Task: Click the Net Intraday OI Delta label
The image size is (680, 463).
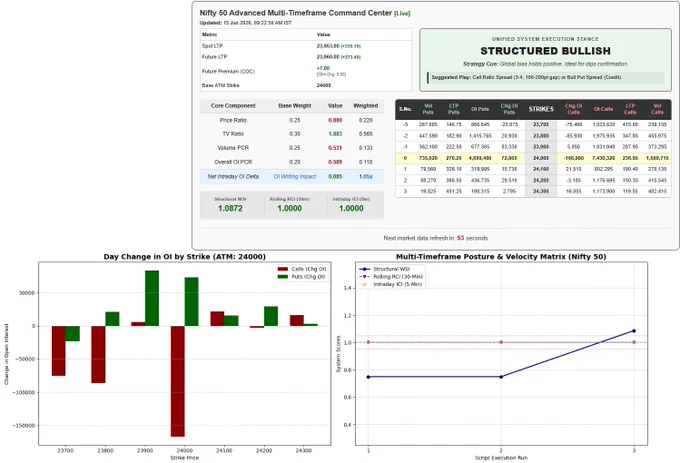Action: [233, 176]
